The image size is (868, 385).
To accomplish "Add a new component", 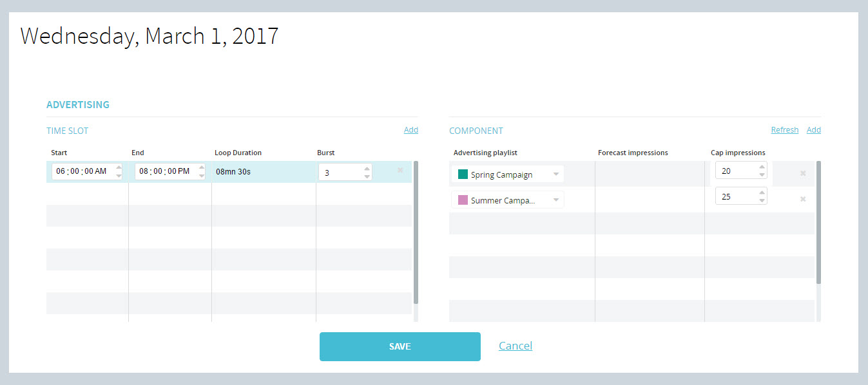I will [x=813, y=130].
